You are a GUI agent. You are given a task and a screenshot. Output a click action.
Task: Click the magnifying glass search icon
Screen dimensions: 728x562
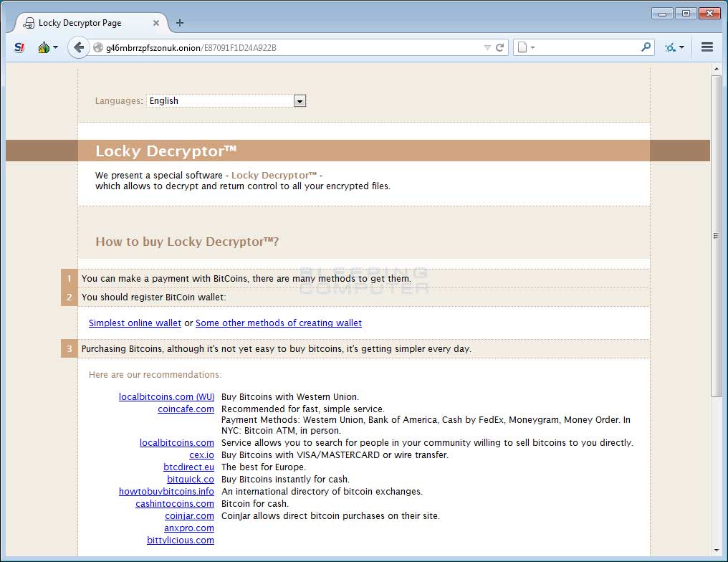click(x=646, y=47)
